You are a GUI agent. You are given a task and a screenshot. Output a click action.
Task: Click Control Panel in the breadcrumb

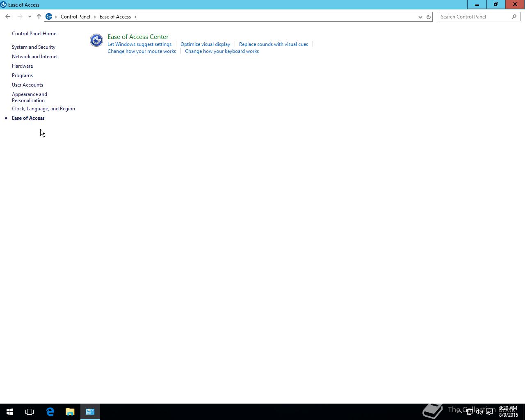point(75,17)
